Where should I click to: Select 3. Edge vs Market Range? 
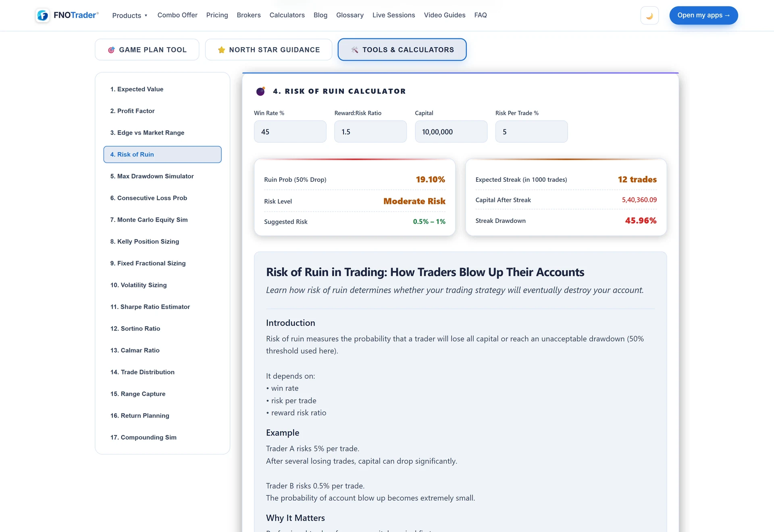click(x=162, y=133)
